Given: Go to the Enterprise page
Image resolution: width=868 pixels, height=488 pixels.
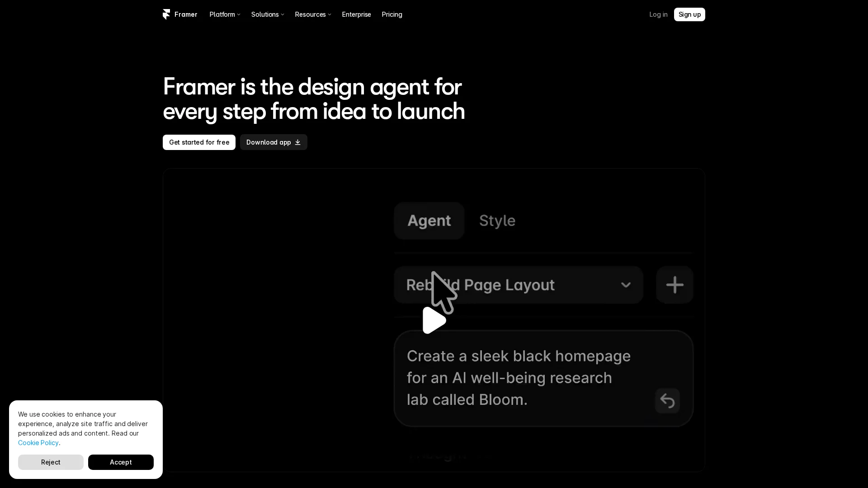Looking at the screenshot, I should [356, 14].
